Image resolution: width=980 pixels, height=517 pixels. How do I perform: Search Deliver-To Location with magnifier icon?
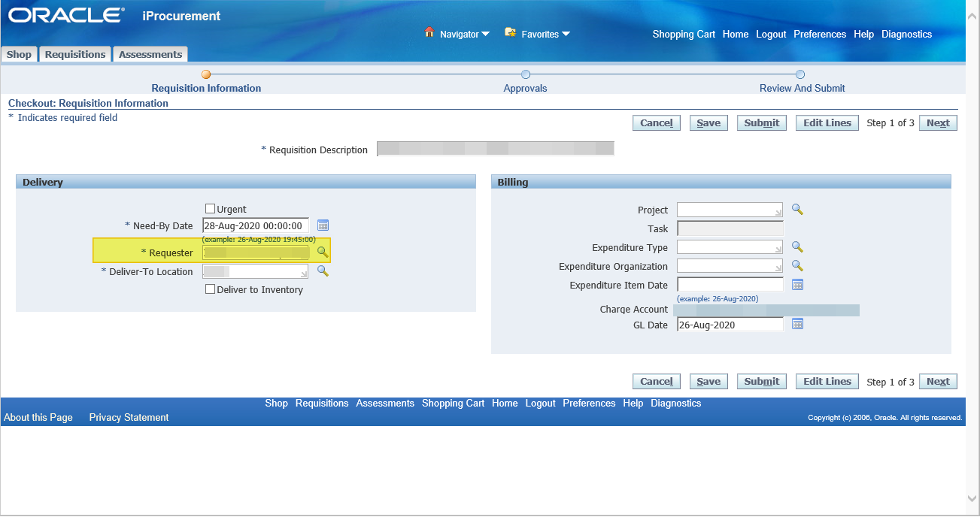pos(322,271)
